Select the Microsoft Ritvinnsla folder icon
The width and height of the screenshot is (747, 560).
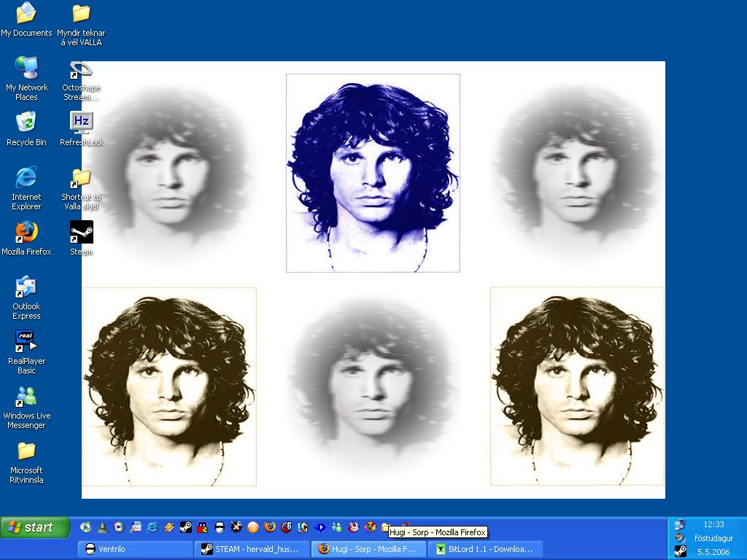coord(26,462)
